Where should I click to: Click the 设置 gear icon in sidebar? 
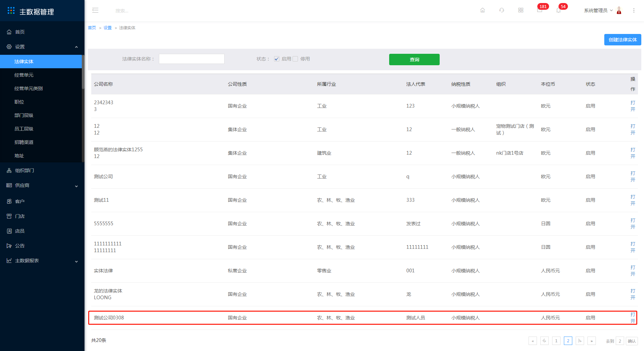pos(9,47)
